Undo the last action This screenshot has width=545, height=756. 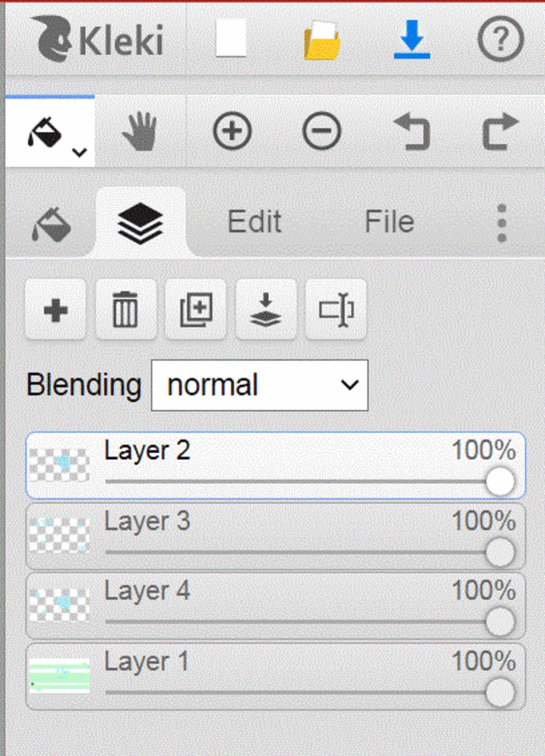[411, 131]
